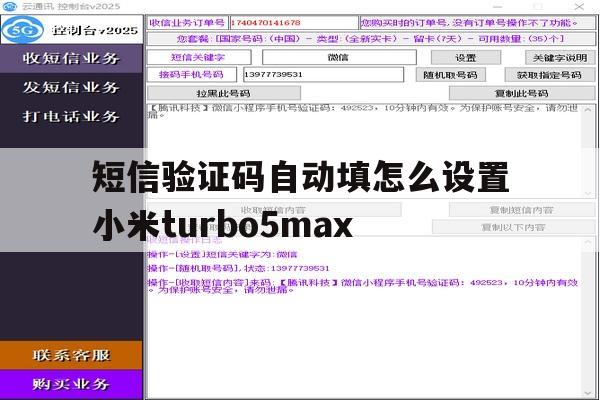
Task: Click the title bar app icon
Action: (10, 6)
